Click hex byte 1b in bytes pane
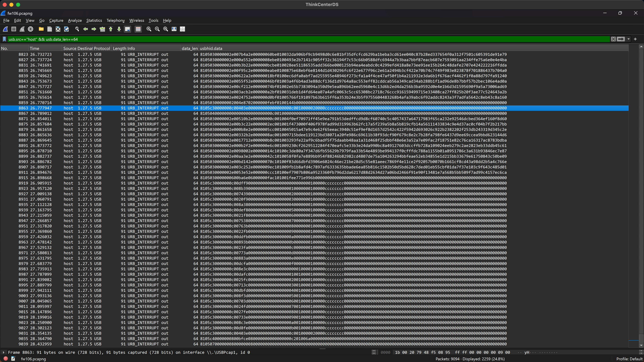The image size is (644, 362). [397, 352]
